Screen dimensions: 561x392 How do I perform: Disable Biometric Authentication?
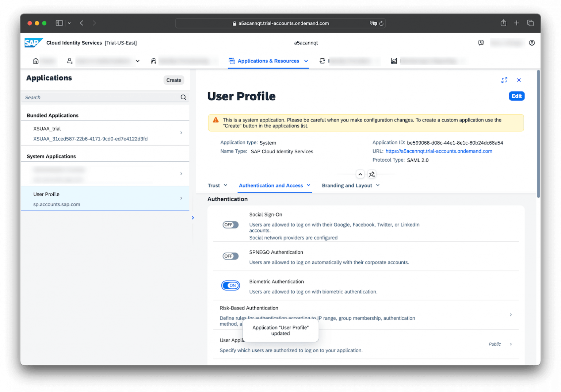point(230,285)
